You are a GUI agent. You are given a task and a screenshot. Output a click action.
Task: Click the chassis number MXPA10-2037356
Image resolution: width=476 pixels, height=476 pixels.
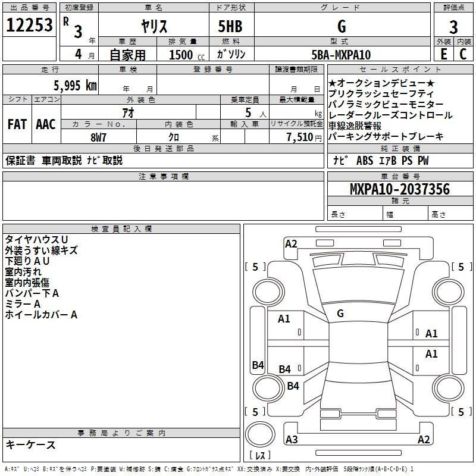pos(399,190)
